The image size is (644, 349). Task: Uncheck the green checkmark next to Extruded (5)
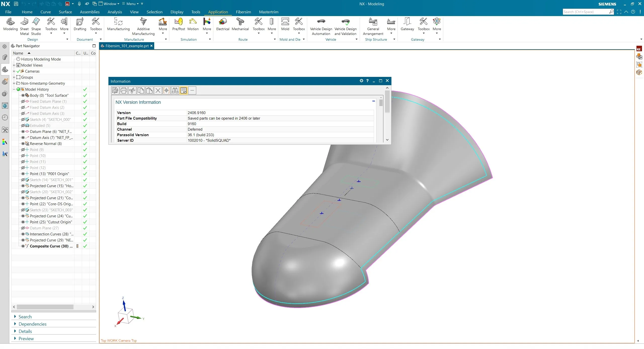pyautogui.click(x=85, y=125)
